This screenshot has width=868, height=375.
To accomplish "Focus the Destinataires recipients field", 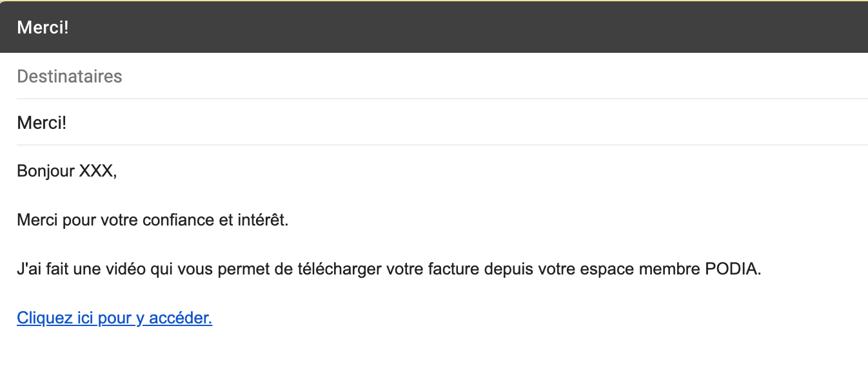I will [442, 76].
